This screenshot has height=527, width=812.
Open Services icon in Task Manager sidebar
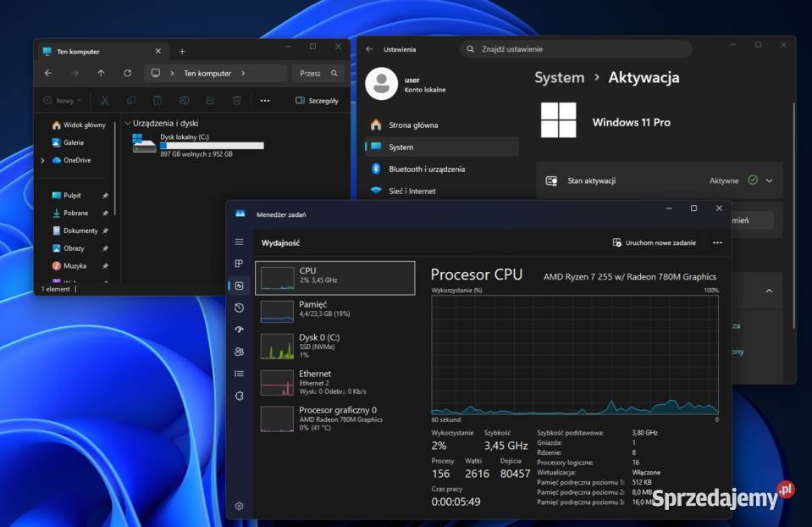[x=239, y=396]
